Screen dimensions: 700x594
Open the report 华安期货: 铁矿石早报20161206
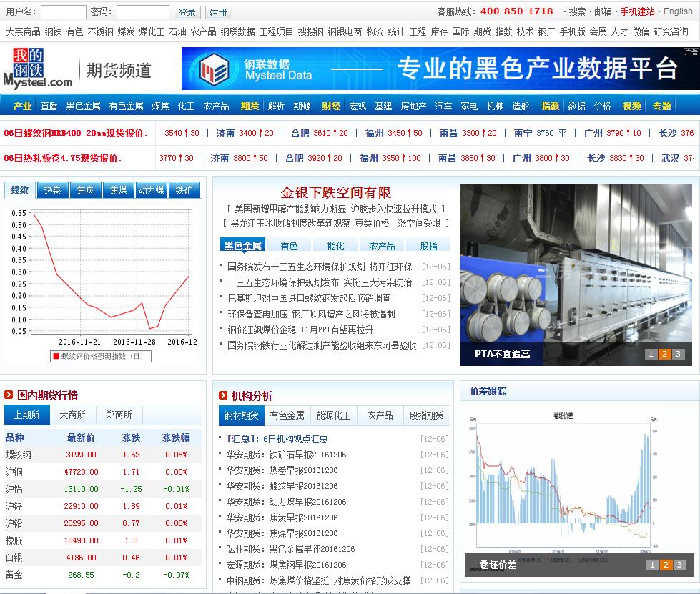coord(286,455)
